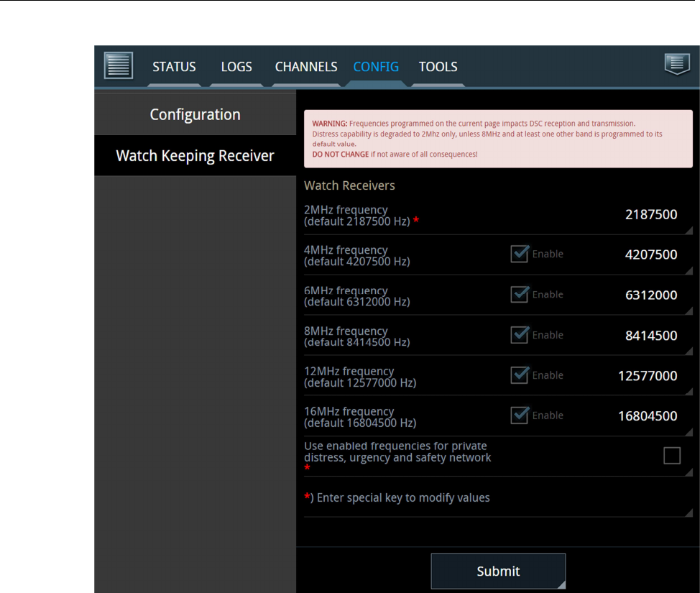Click the 16MHz frequency value 16804500
Screen dimensions: 700x593
coord(648,416)
